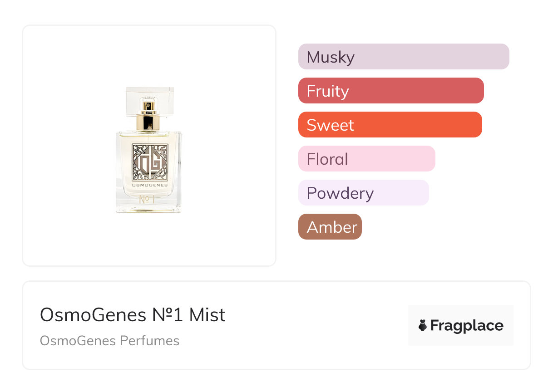Click the clear square bottle cap
This screenshot has width=553, height=392.
150,94
